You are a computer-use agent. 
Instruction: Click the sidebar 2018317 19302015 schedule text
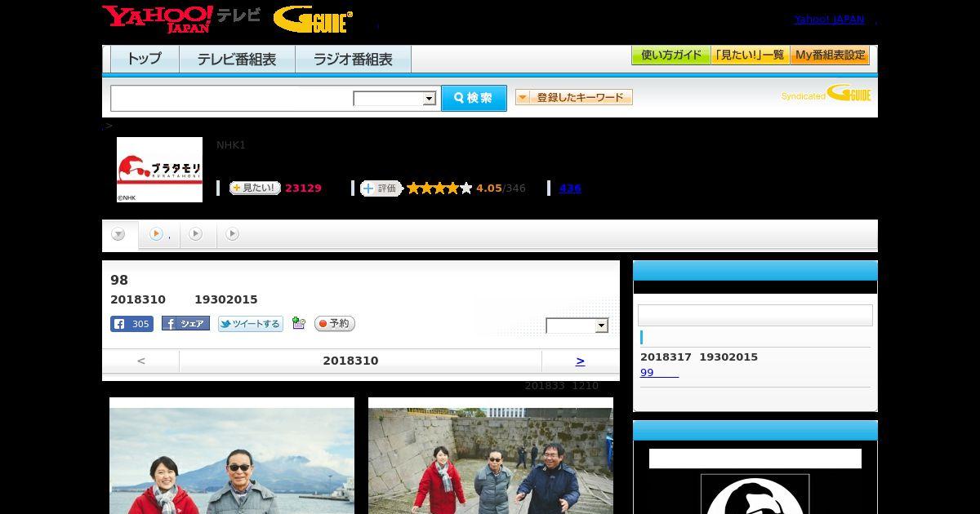pos(699,357)
